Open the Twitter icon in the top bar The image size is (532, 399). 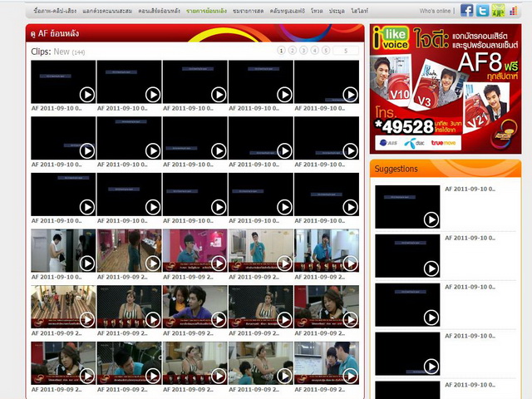(482, 11)
